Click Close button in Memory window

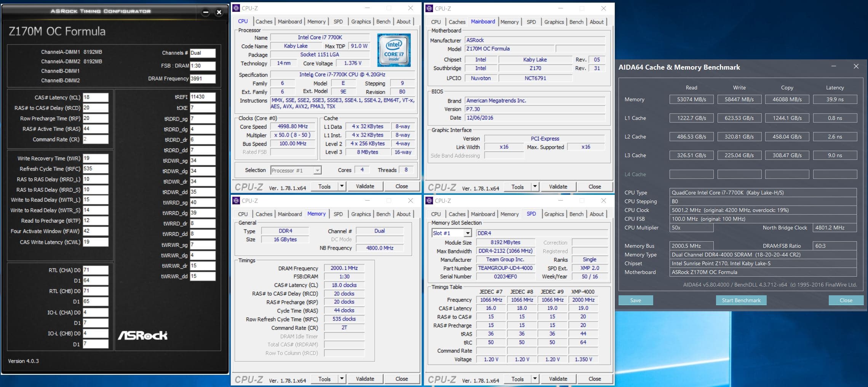[401, 379]
